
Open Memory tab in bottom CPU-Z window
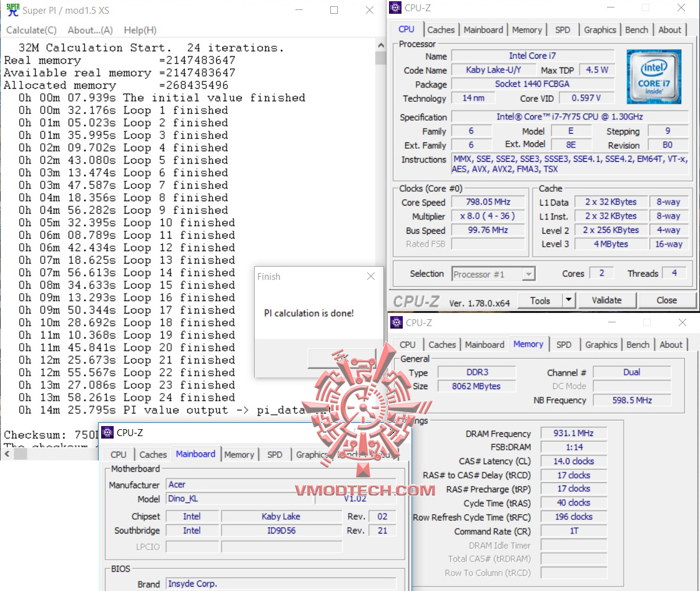coord(239,455)
